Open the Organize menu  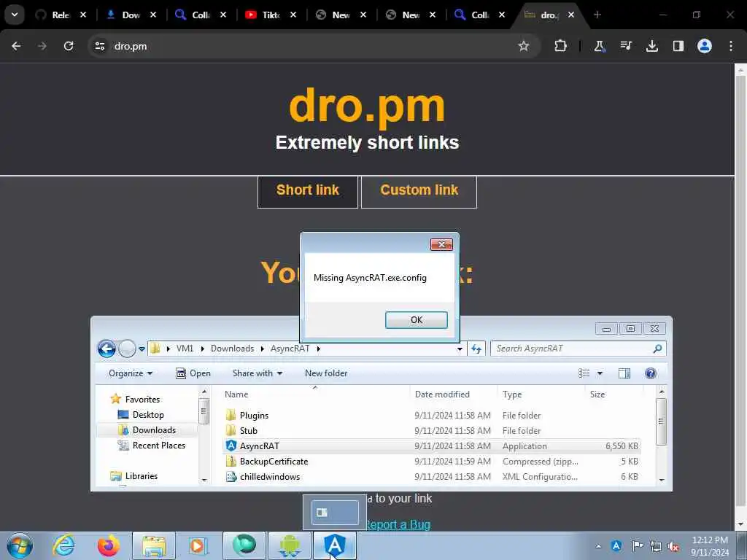pos(130,373)
